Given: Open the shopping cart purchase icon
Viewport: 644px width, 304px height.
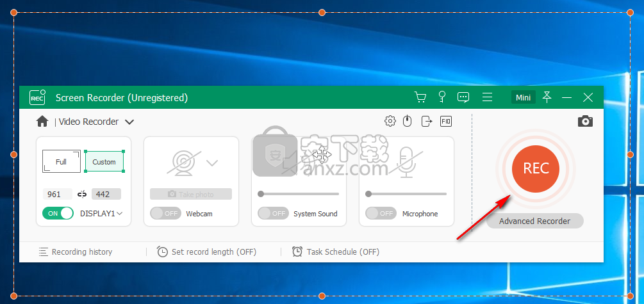Looking at the screenshot, I should click(420, 97).
